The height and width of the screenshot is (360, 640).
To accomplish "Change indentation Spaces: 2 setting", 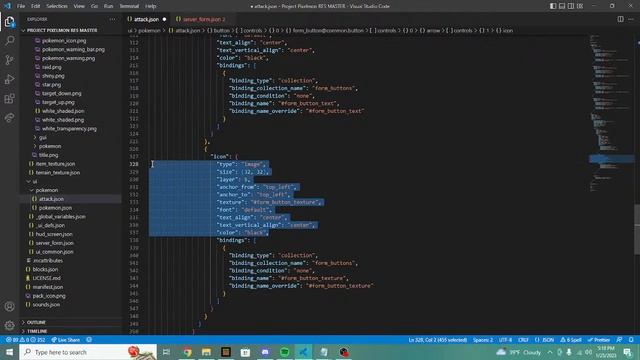I will [x=483, y=340].
